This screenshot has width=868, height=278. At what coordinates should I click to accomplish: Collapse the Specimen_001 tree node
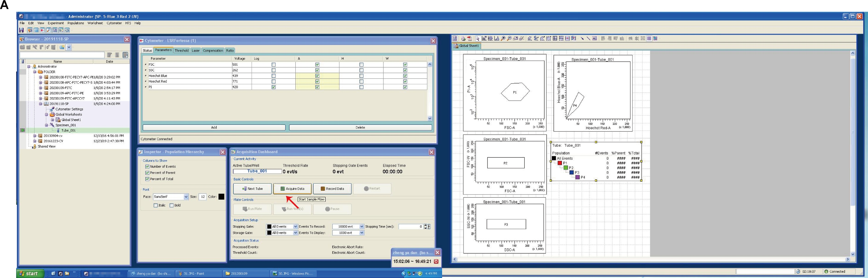(x=47, y=125)
